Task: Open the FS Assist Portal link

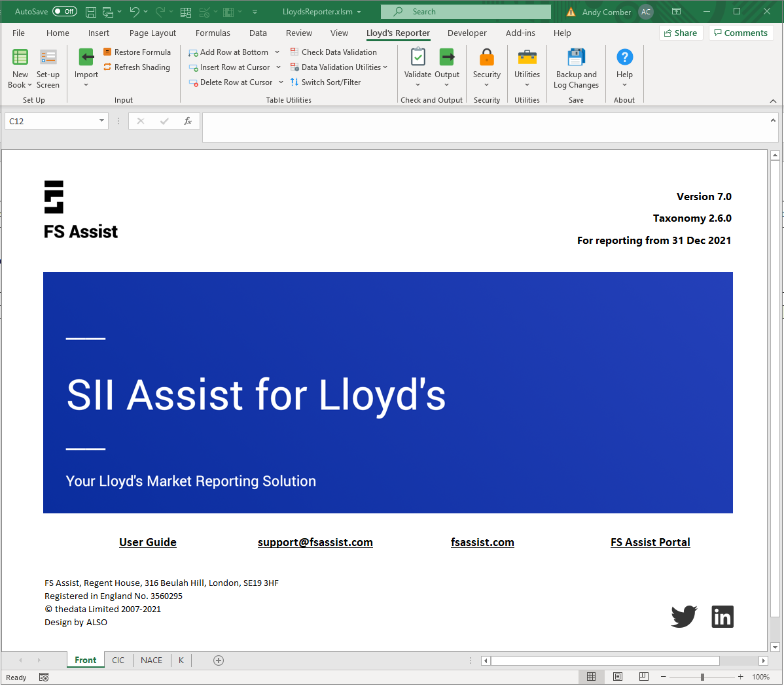Action: [x=650, y=542]
